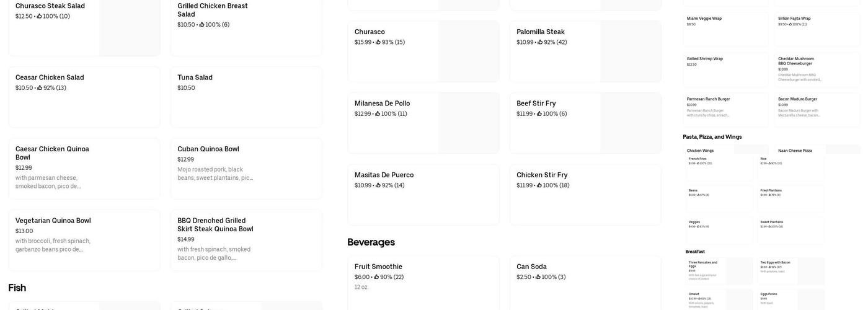
Task: Click the Milanesa De Pollo image thumbnail
Action: [x=468, y=123]
